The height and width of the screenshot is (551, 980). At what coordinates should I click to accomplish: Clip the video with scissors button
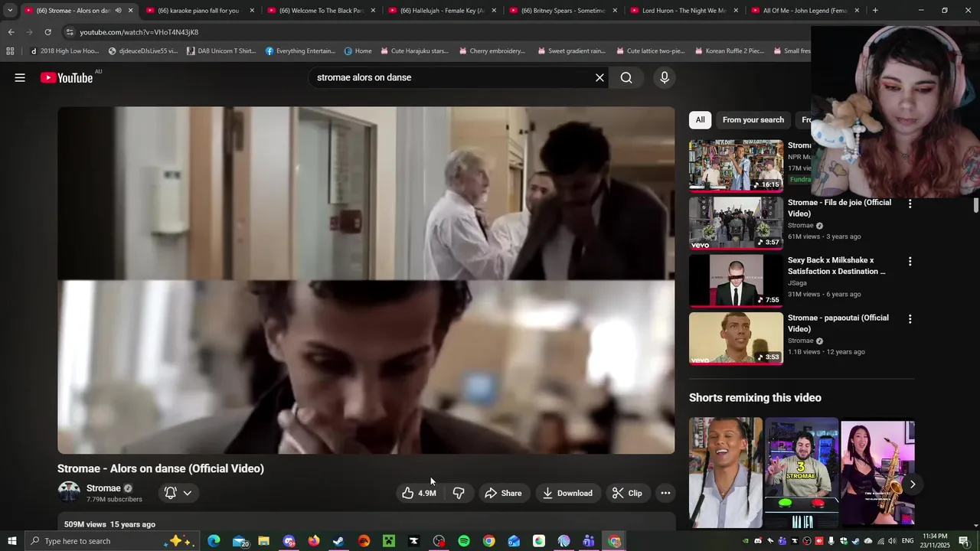[x=627, y=493]
